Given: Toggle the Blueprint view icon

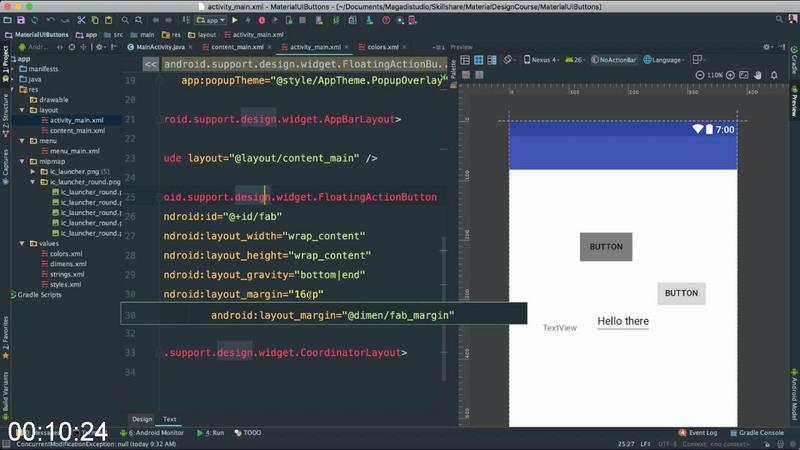Looking at the screenshot, I should (x=478, y=60).
